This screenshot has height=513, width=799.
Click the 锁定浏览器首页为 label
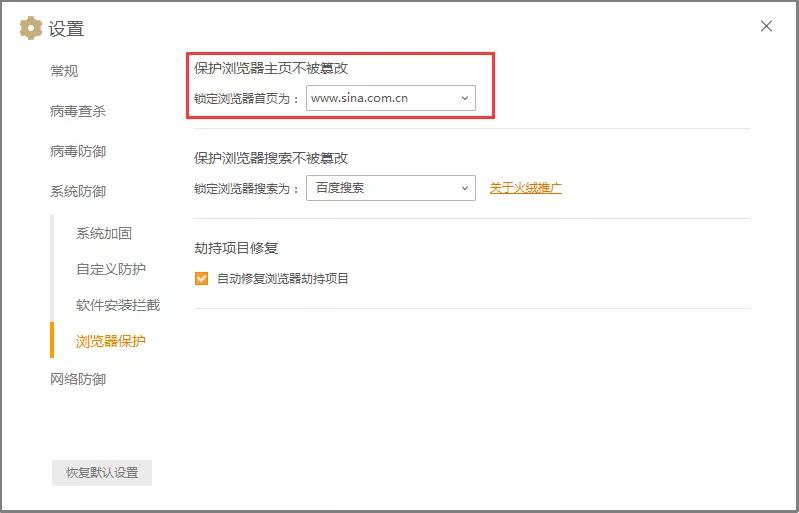246,99
